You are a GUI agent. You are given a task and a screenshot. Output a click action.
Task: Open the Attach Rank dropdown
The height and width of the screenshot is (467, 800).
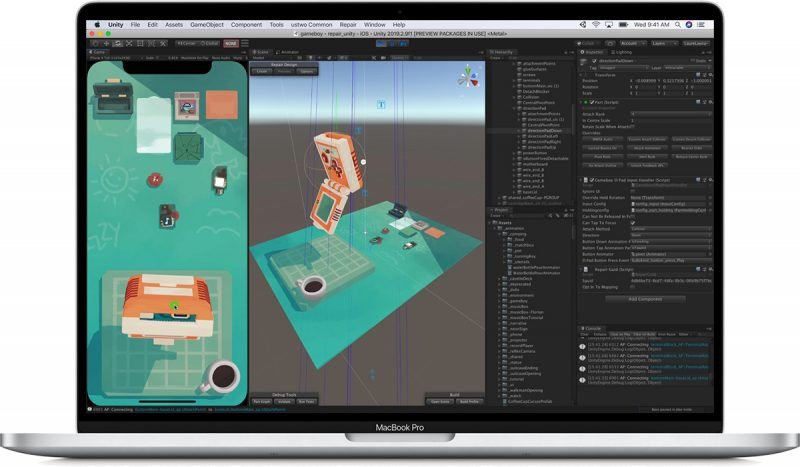click(671, 114)
